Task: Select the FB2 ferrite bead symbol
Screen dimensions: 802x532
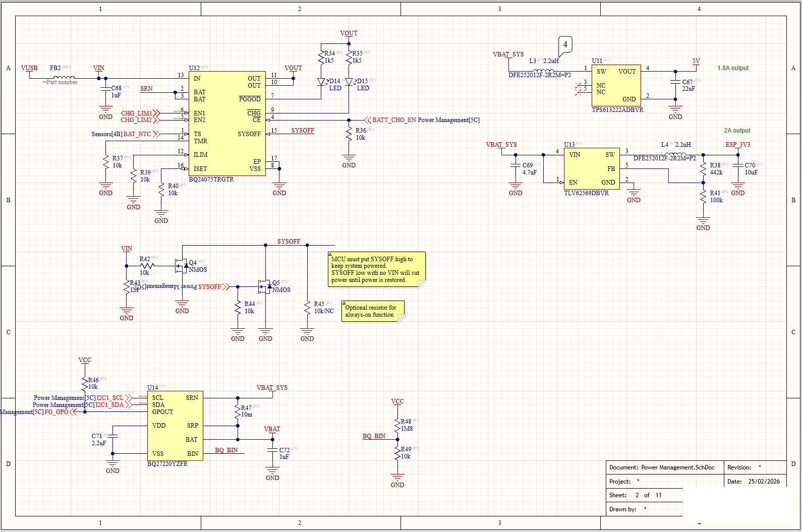Action: 64,77
